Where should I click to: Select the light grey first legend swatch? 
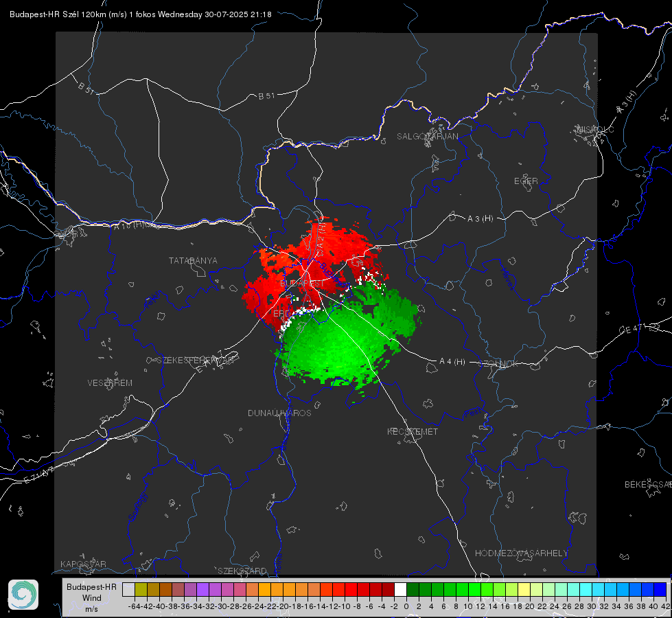point(128,589)
